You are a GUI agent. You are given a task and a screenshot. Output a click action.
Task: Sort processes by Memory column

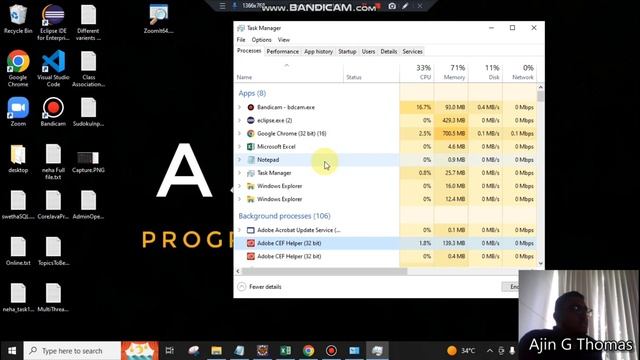tap(451, 72)
